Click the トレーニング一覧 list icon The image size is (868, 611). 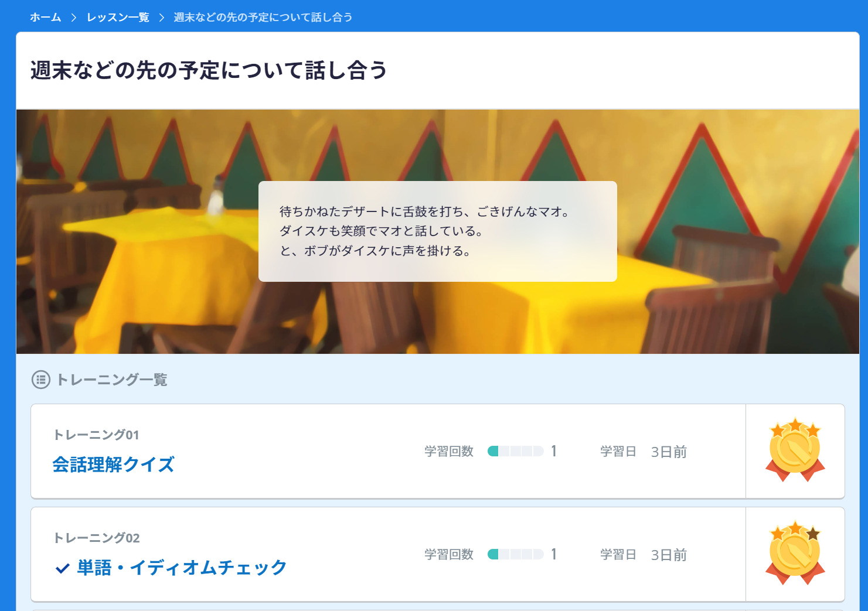[41, 380]
